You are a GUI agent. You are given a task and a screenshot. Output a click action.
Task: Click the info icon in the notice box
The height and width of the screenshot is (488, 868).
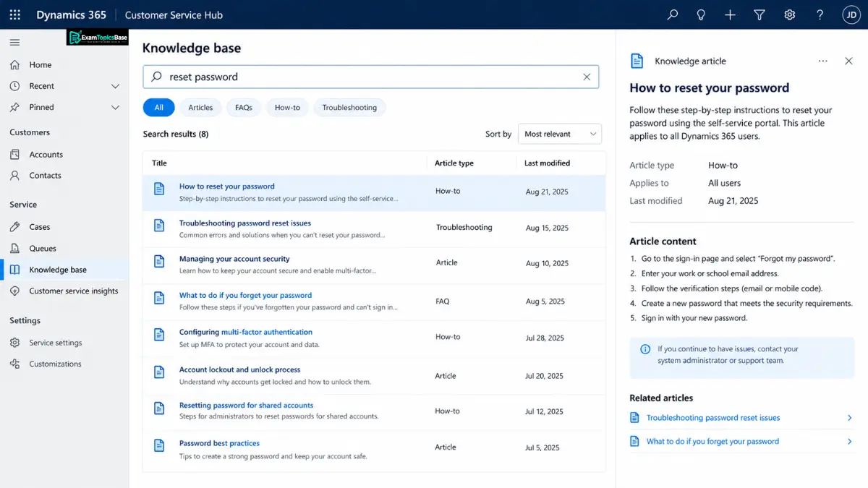click(x=645, y=349)
